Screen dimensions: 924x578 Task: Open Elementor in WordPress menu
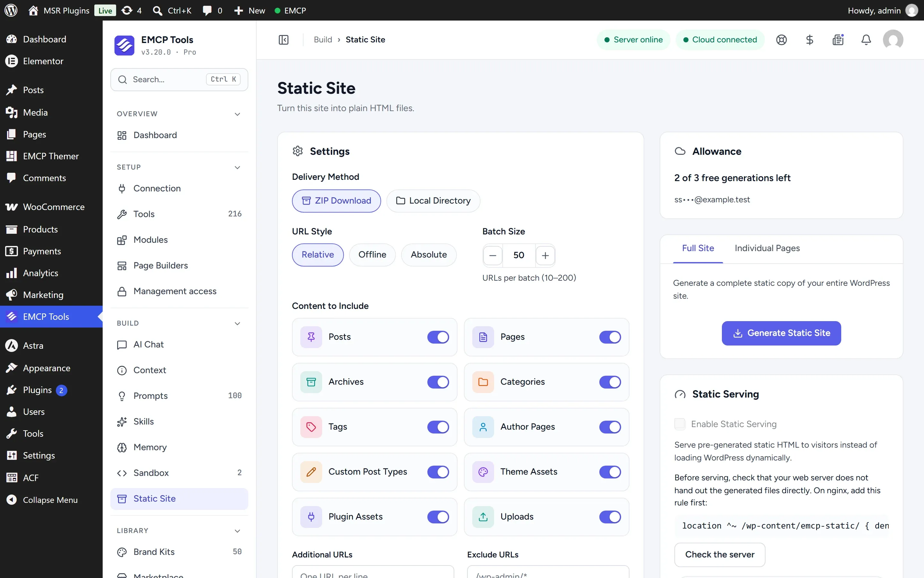(x=51, y=61)
